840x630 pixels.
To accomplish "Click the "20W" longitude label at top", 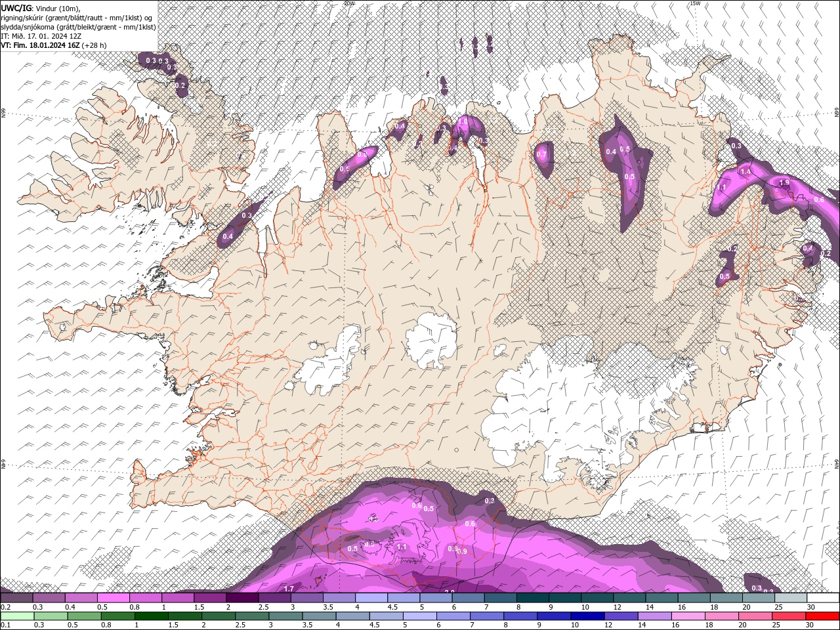I will (x=349, y=3).
